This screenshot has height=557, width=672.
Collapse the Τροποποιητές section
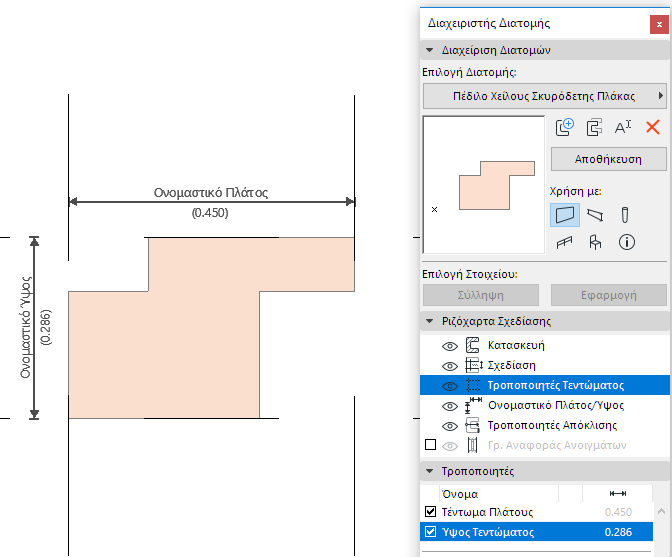(x=429, y=471)
